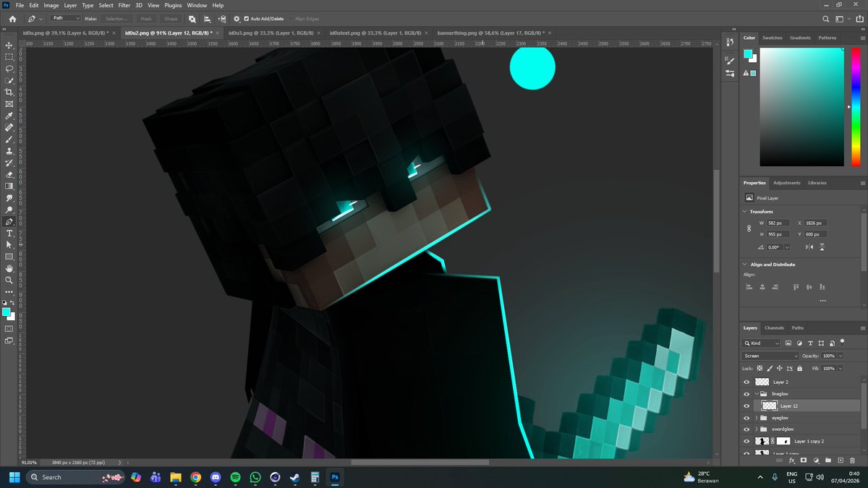Open the Path mode dropdown

coord(65,18)
